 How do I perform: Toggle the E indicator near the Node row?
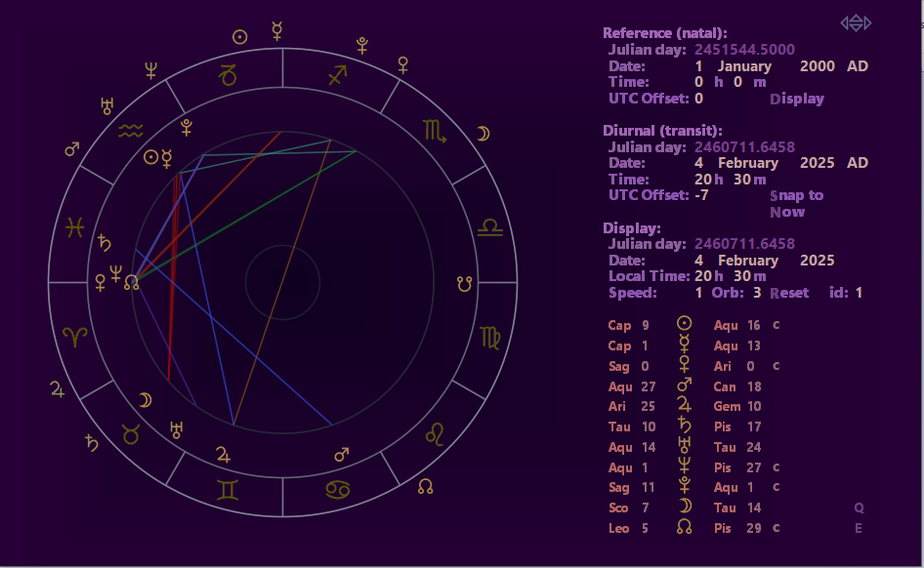coord(859,527)
